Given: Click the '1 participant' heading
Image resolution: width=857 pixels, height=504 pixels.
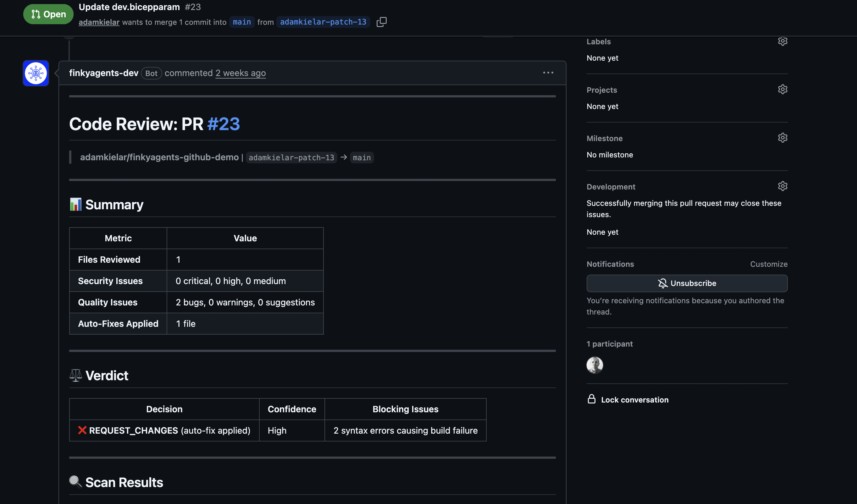Looking at the screenshot, I should tap(609, 344).
